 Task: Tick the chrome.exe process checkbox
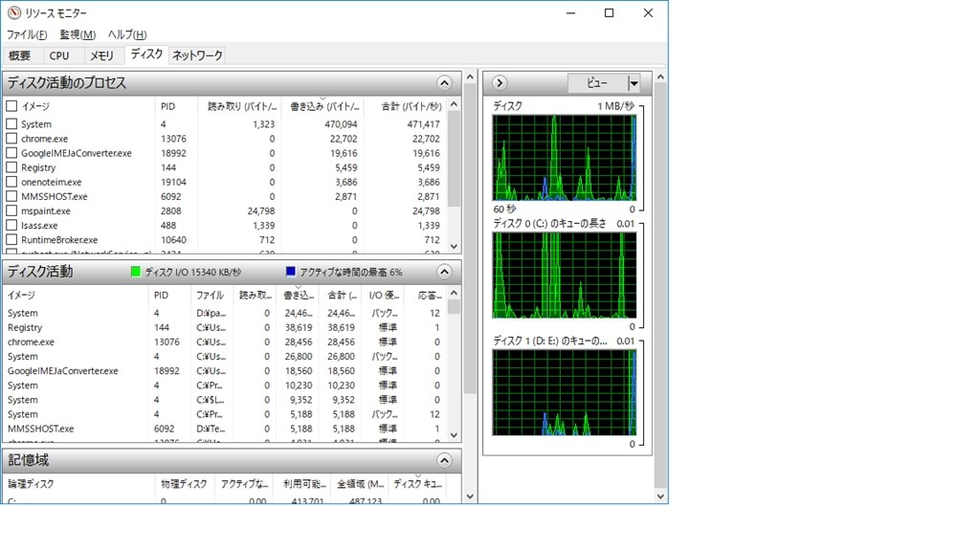pyautogui.click(x=11, y=138)
